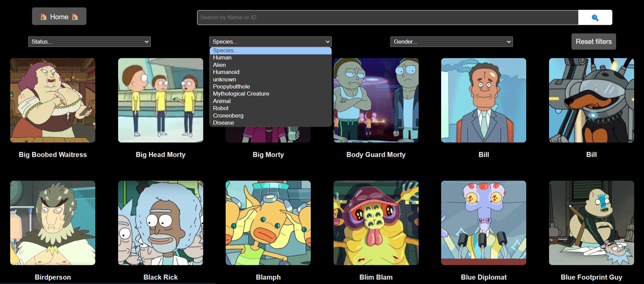Click the Blue Footprint Guy name
644x284 pixels.
592,277
